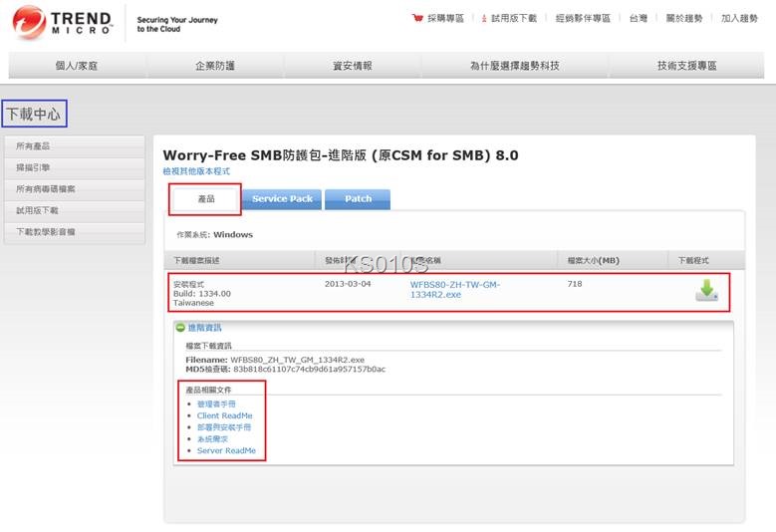Click the shopping cart icon beside 採購專區
The width and height of the screenshot is (776, 532).
point(417,18)
